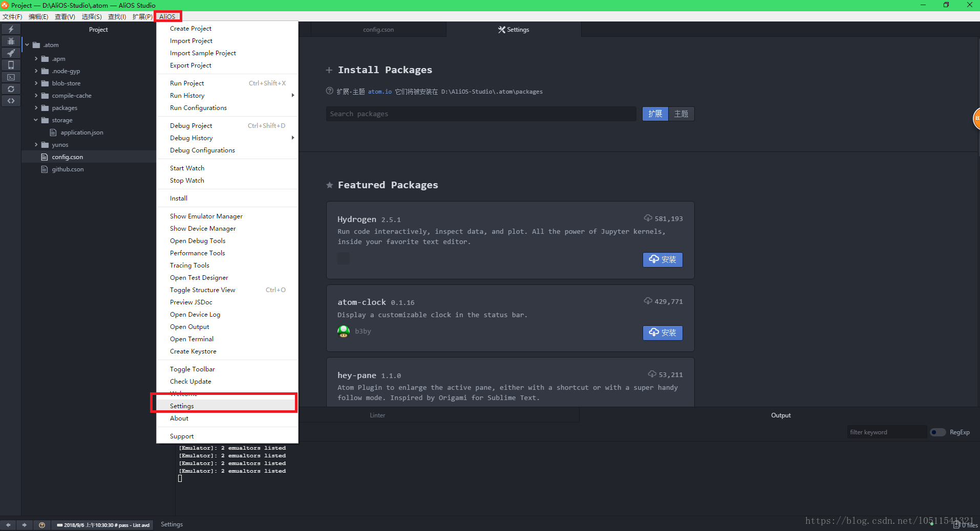Select github.cson in the tree
This screenshot has width=980, height=531.
(x=68, y=169)
